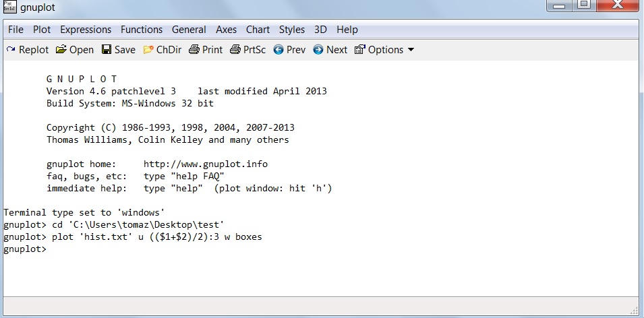The height and width of the screenshot is (318, 644).
Task: Close the gnuplot window
Action: point(618,5)
